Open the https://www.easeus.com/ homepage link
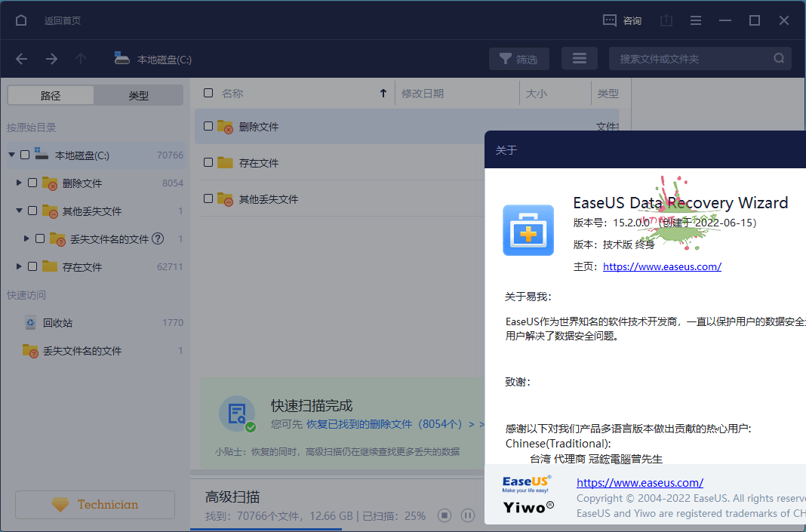Screen dimensions: 806x532 coord(661,266)
